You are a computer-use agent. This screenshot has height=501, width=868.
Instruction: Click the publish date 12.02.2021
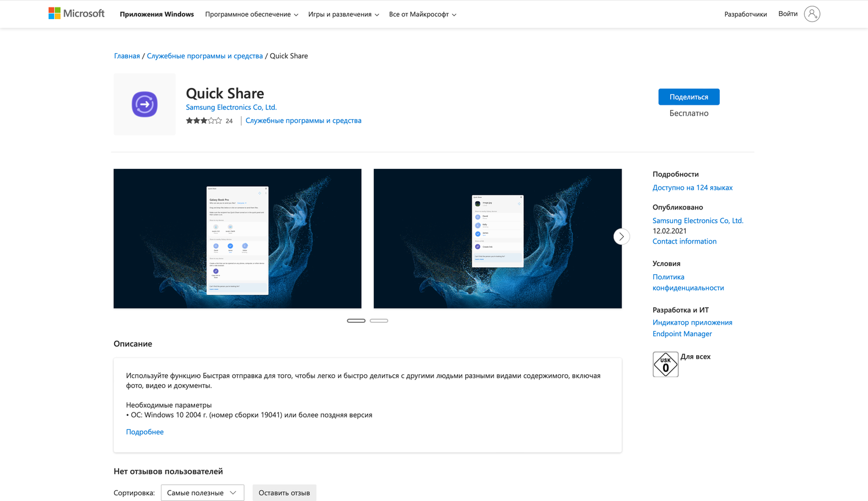pos(670,231)
